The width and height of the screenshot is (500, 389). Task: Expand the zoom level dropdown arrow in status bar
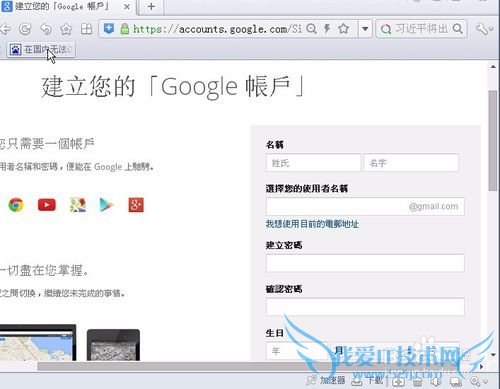tap(485, 381)
